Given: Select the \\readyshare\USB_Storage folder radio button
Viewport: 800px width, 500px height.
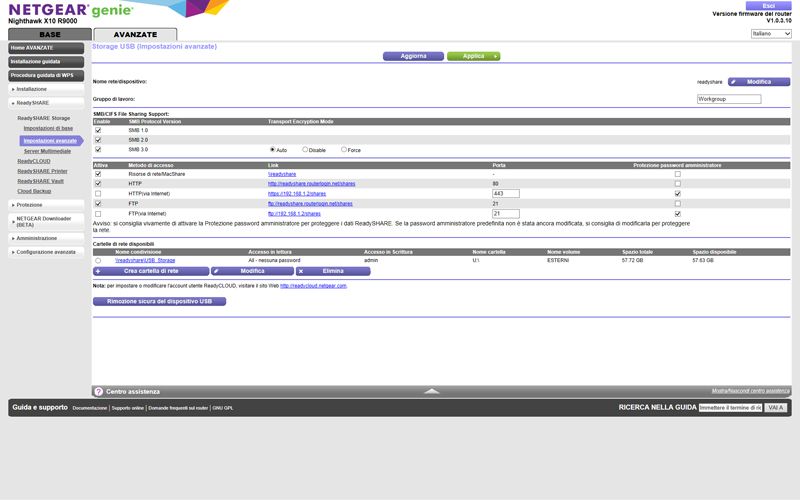Looking at the screenshot, I should pos(98,261).
